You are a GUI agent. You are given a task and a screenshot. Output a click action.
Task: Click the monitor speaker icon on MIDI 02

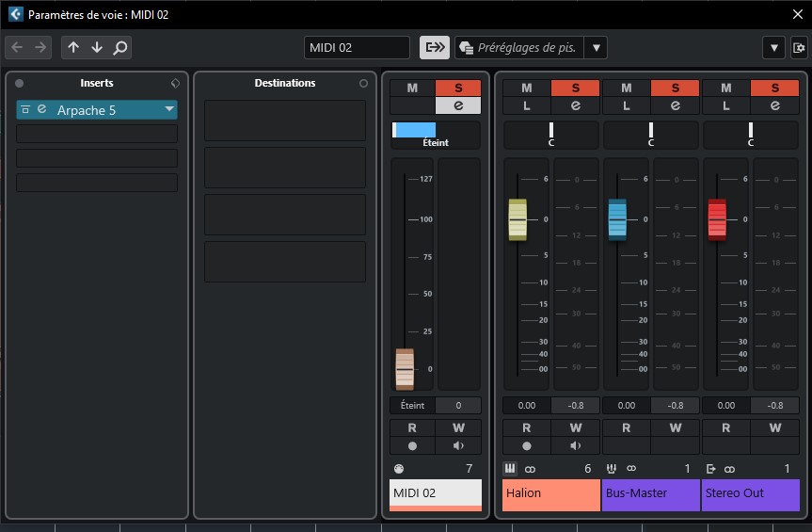pos(458,445)
